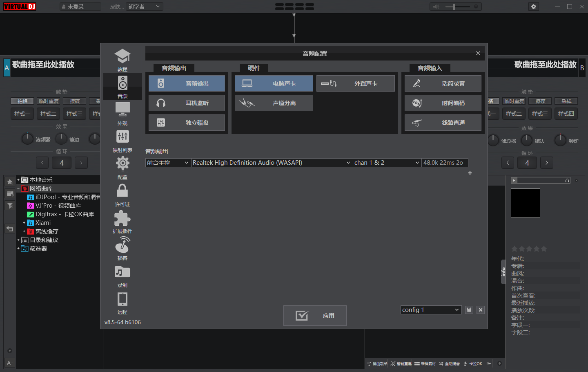Open the 卡拉OK karaoke tab

[x=473, y=363]
